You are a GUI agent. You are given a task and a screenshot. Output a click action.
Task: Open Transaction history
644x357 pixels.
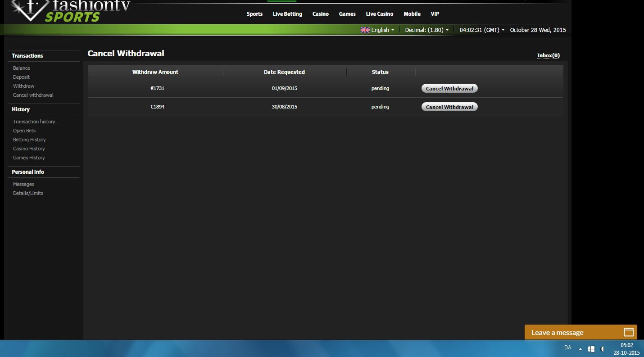34,122
